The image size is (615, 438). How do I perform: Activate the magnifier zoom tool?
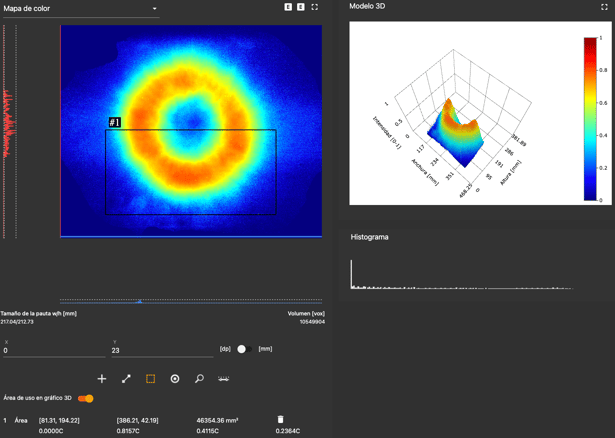[x=199, y=379]
